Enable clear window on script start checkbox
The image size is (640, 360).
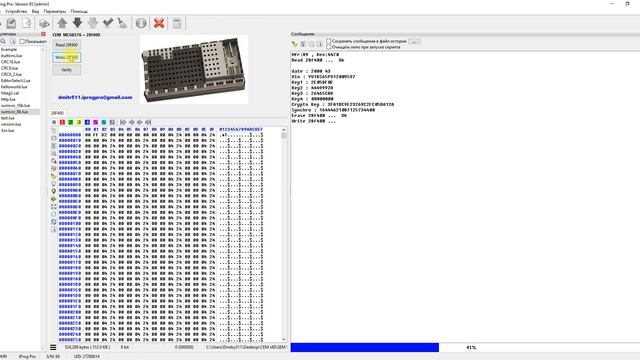click(x=329, y=47)
